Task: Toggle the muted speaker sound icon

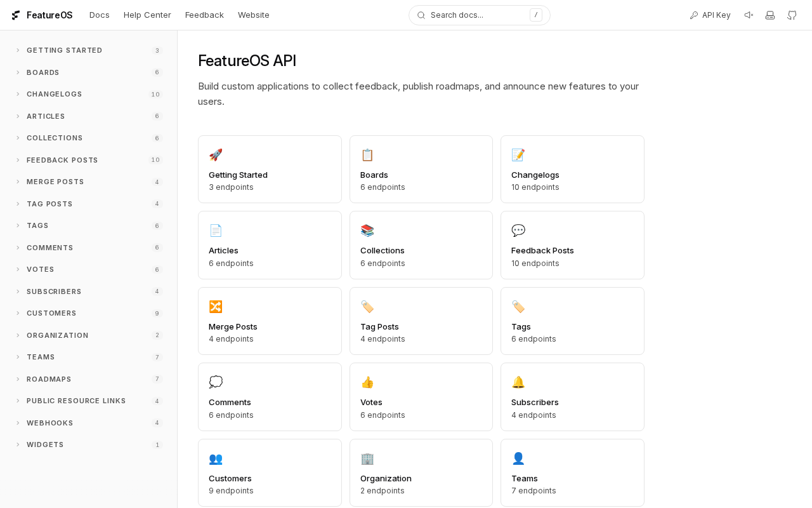Action: pyautogui.click(x=749, y=15)
